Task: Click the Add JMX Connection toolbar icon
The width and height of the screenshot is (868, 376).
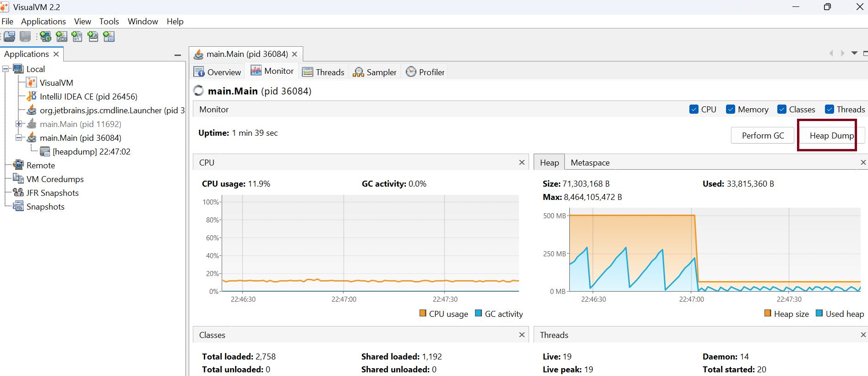Action: pyautogui.click(x=61, y=37)
